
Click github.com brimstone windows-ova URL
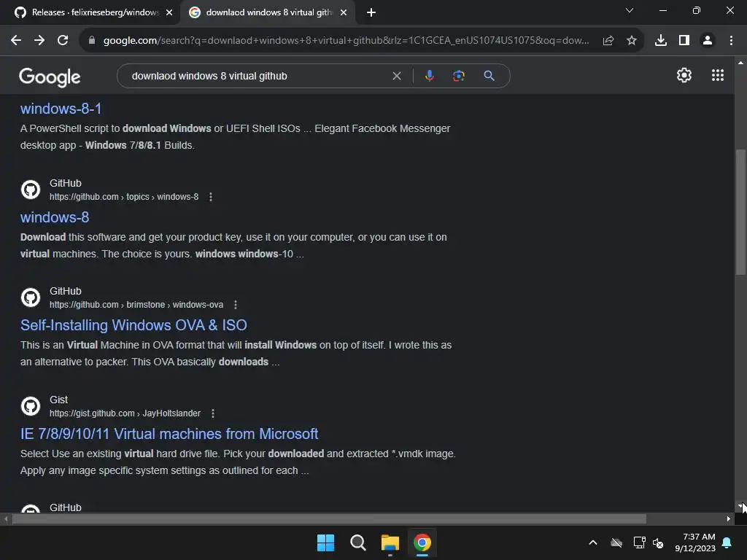click(x=136, y=305)
